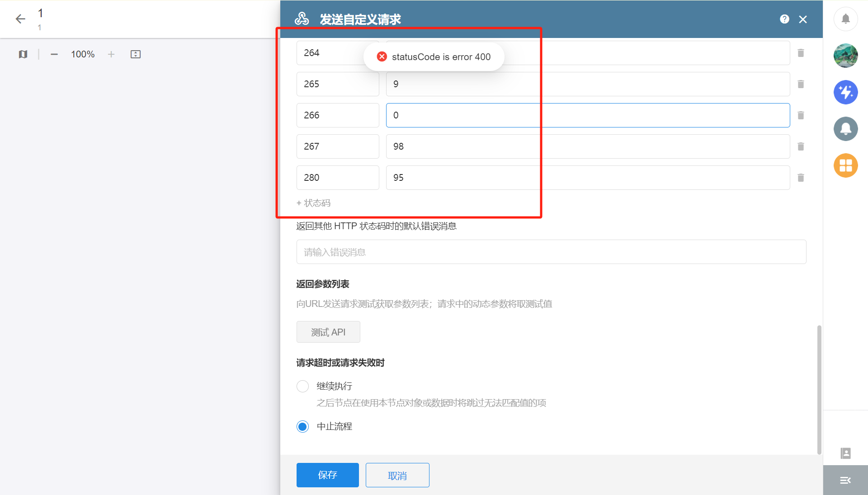Viewport: 868px width, 495px height.
Task: Click default error message input field
Action: (x=551, y=252)
